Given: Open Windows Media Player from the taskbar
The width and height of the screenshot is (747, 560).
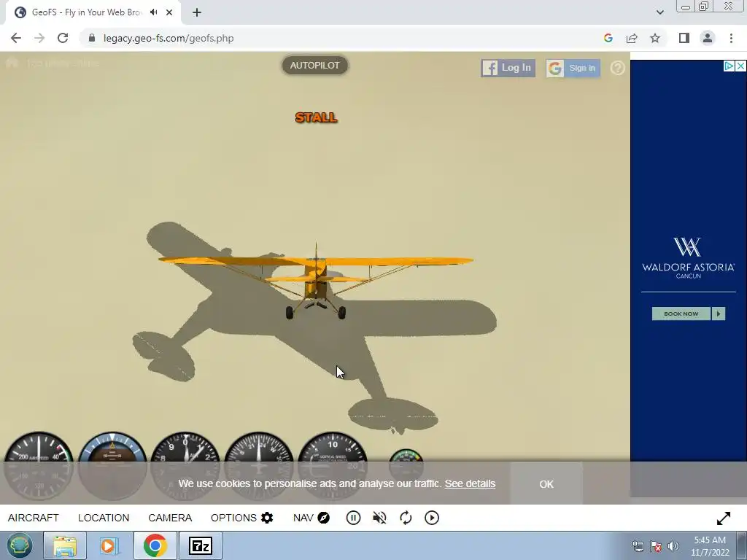Looking at the screenshot, I should pyautogui.click(x=109, y=545).
